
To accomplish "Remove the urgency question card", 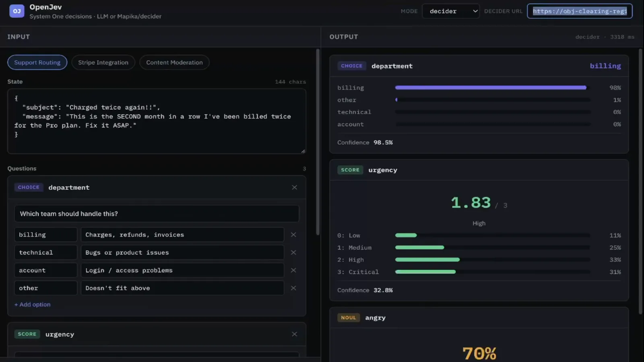I will (x=294, y=334).
